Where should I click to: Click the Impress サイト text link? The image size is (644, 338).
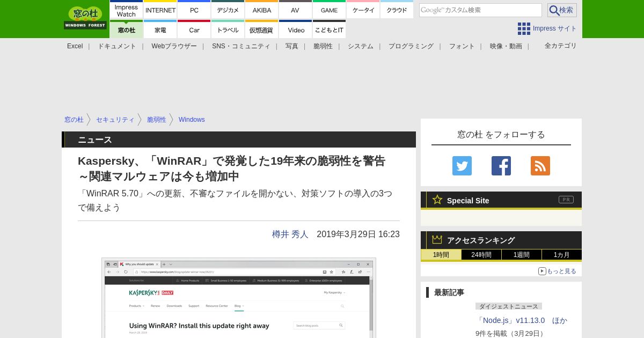point(555,28)
